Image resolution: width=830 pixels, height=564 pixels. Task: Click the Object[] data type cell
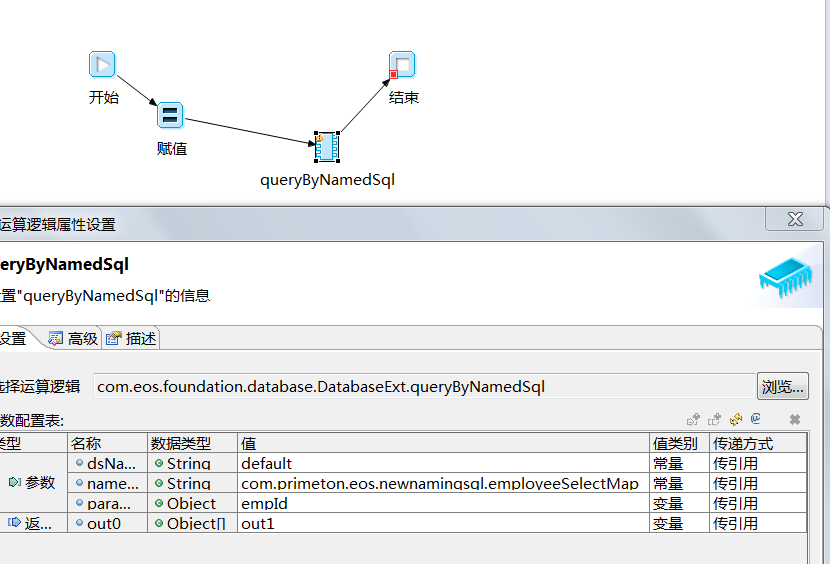tap(192, 523)
